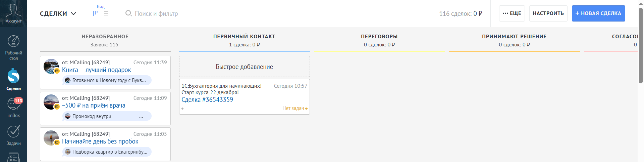Expand the Промокод внутри message ellipsis
Screen dimensions: 644x162
coord(141,117)
